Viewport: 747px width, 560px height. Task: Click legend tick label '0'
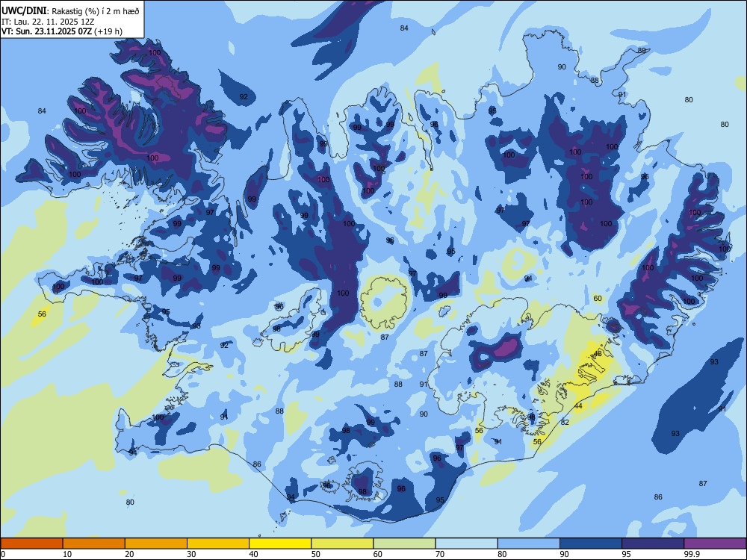click(3, 554)
